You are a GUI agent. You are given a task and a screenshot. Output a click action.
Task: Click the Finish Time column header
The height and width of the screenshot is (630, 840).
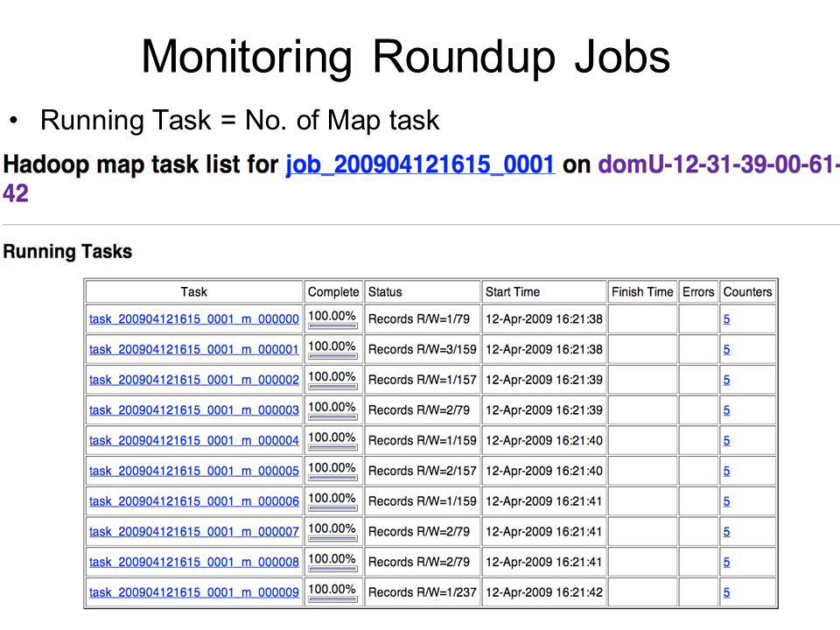coord(642,292)
